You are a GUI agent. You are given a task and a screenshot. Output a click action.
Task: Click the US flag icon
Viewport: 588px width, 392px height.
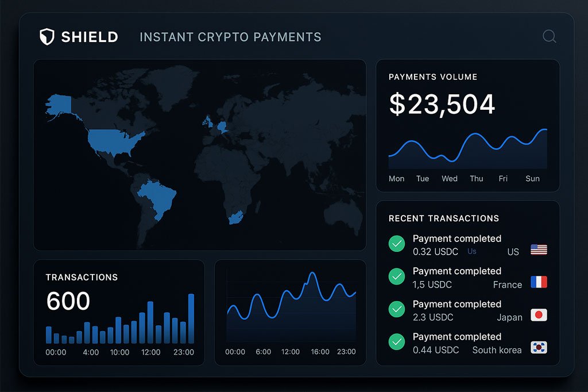(539, 249)
